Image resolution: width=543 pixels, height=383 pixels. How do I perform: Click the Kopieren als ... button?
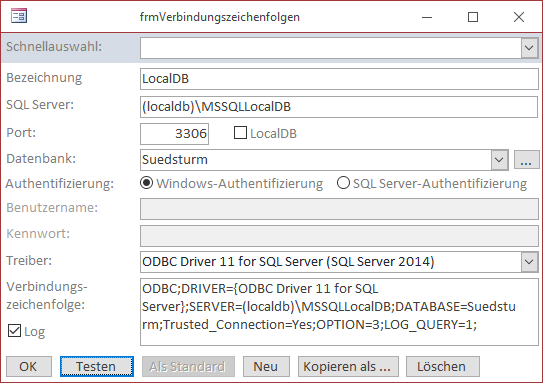(x=348, y=366)
